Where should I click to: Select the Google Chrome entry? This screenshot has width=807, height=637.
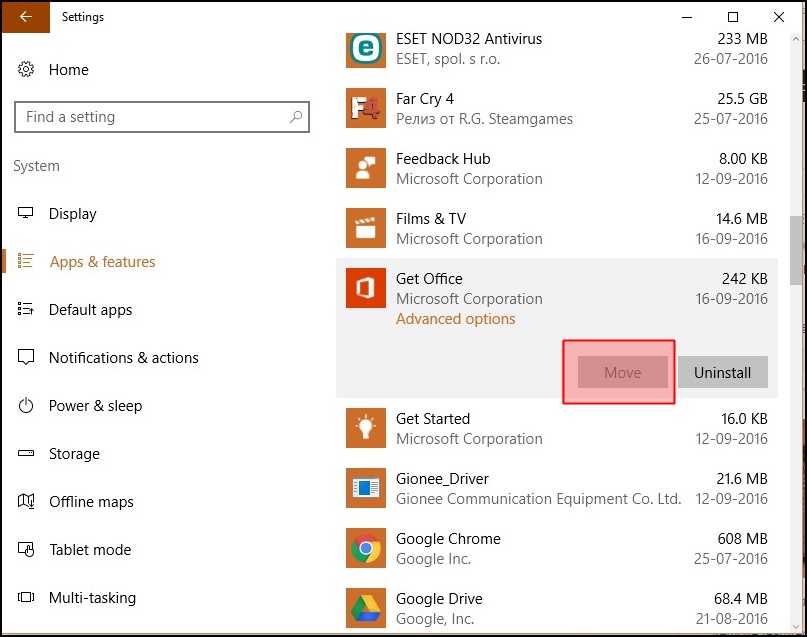[557, 548]
